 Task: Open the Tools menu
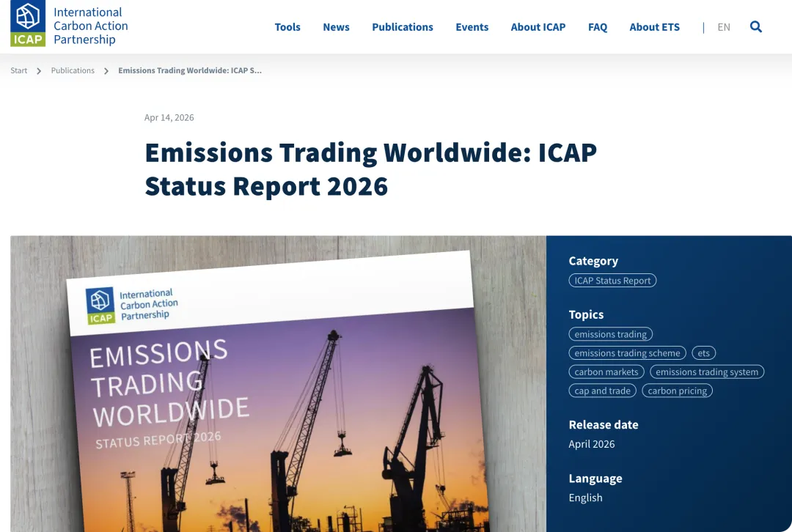point(287,27)
